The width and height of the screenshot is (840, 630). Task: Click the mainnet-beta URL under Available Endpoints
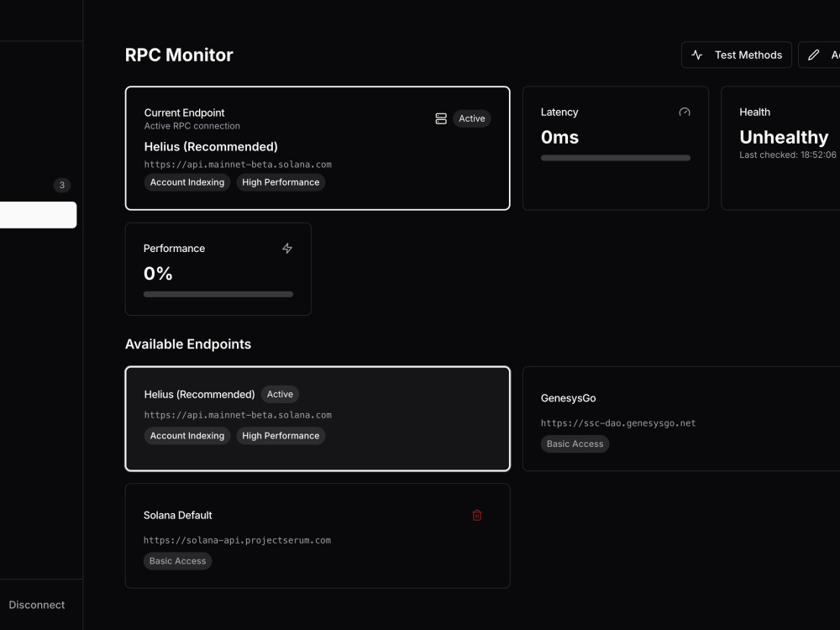click(x=238, y=415)
